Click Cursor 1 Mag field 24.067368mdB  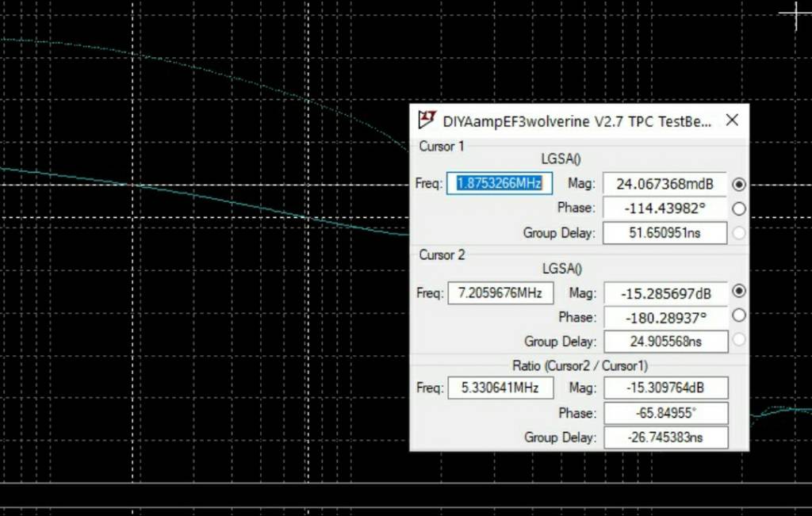[665, 184]
